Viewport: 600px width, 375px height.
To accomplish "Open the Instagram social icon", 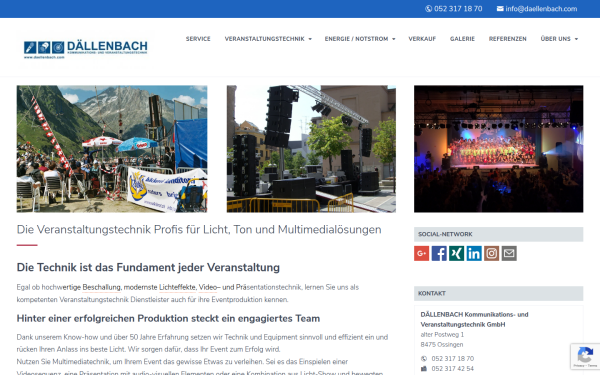I will click(x=492, y=253).
